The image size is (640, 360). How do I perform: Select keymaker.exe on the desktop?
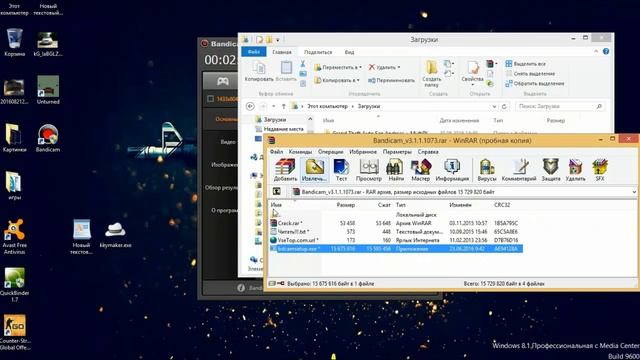[116, 235]
